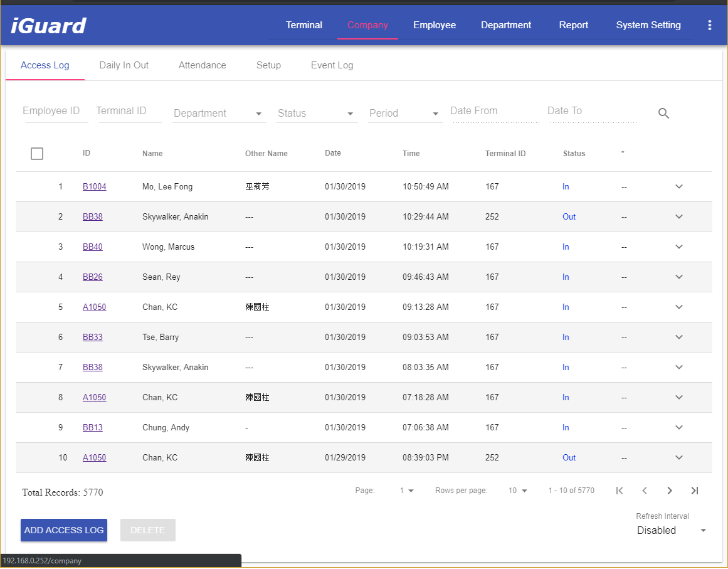Open employee link BB26
Viewport: 728px width, 569px height.
point(92,277)
